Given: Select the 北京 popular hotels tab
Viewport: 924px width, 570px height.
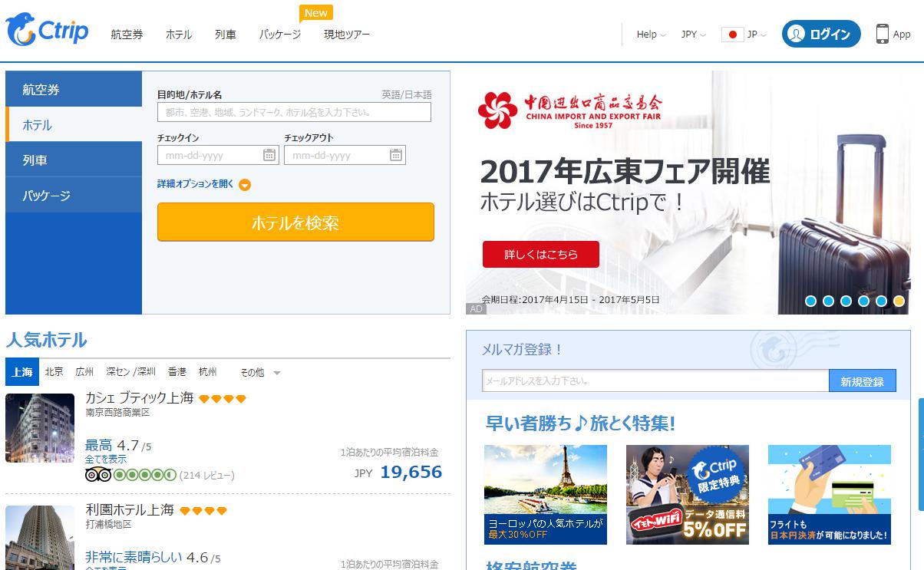Looking at the screenshot, I should (54, 371).
